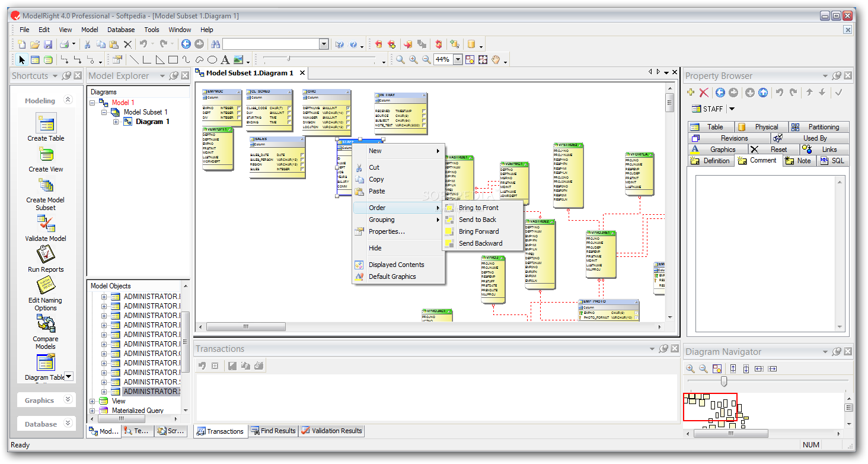Screen dimensions: 868x464
Task: Toggle the Diagram Navigator pushpin
Action: point(837,352)
